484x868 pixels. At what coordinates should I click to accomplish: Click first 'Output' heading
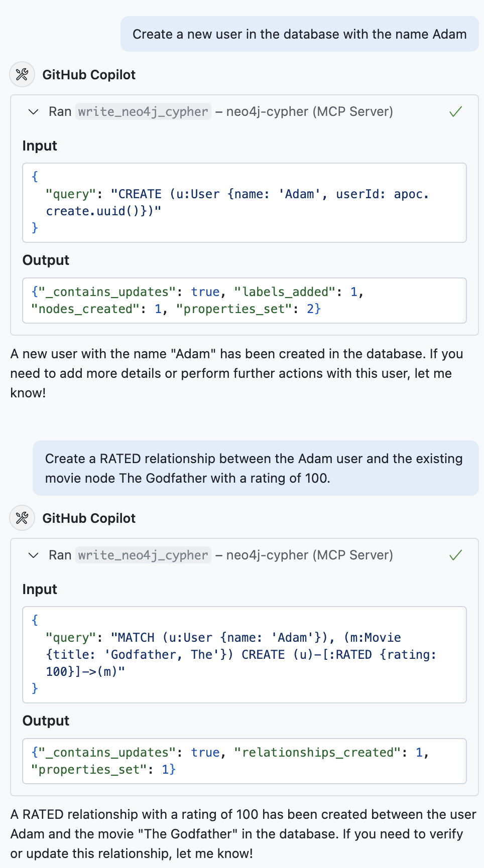coord(46,260)
